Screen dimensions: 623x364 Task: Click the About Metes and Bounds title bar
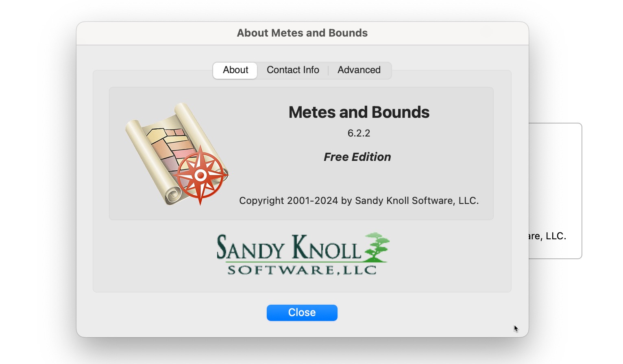pyautogui.click(x=302, y=33)
